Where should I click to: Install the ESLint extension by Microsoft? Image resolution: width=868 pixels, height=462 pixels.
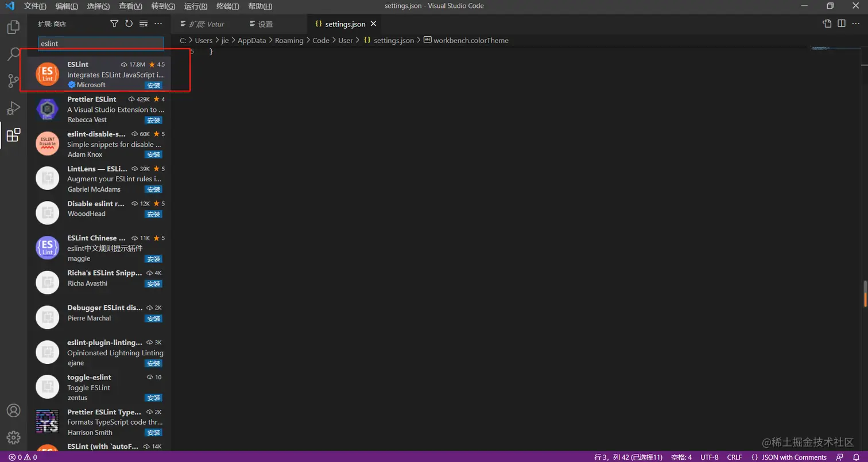coord(153,86)
